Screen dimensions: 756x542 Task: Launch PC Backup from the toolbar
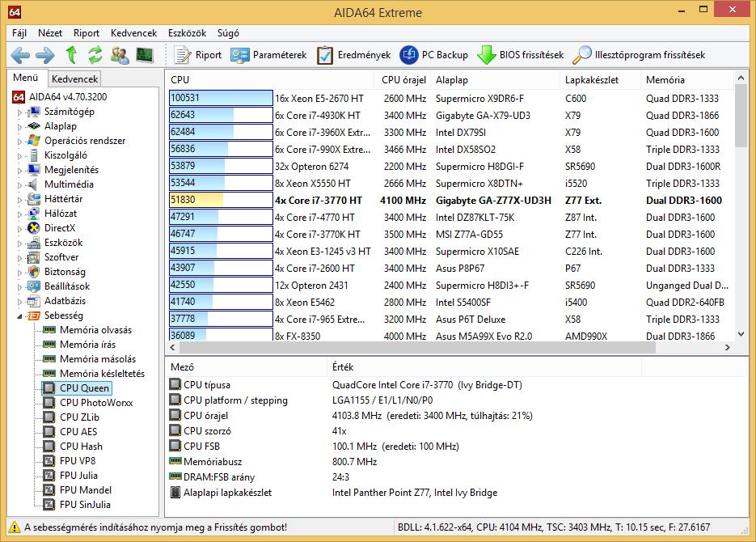click(434, 55)
